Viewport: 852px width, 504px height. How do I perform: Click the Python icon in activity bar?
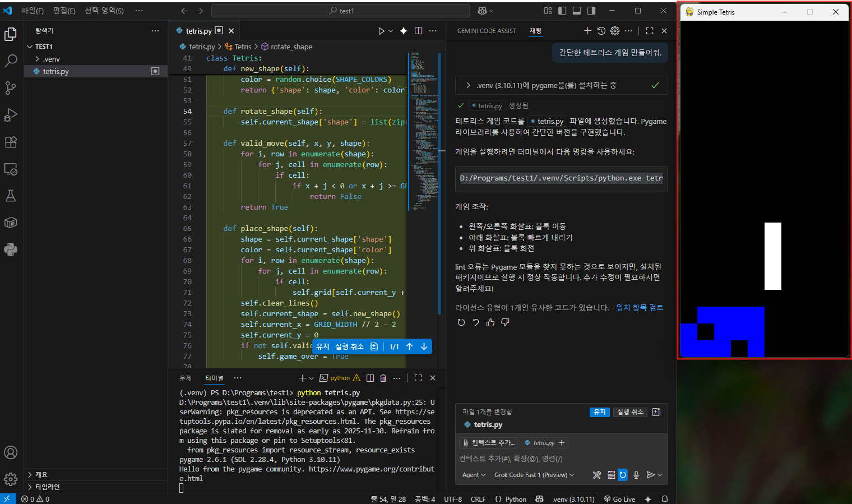(x=11, y=249)
